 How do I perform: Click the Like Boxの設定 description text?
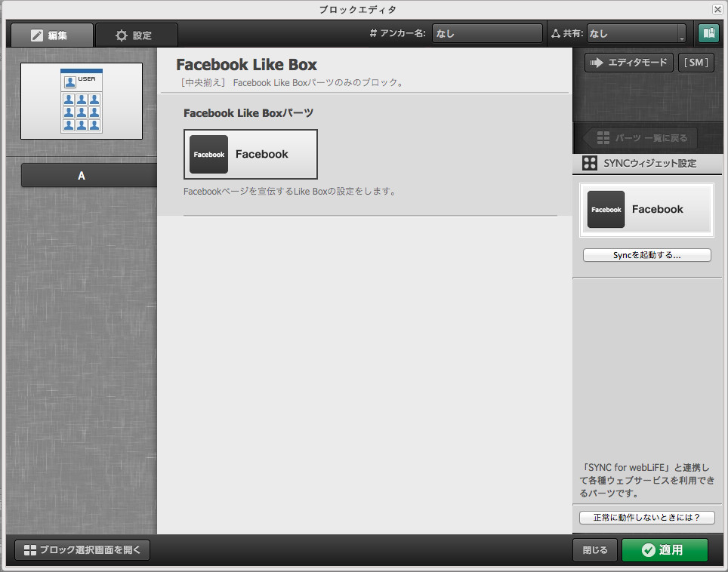[x=290, y=191]
